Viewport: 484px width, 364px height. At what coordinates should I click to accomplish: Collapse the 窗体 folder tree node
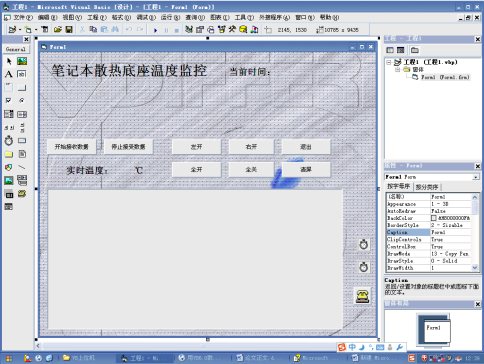(397, 70)
